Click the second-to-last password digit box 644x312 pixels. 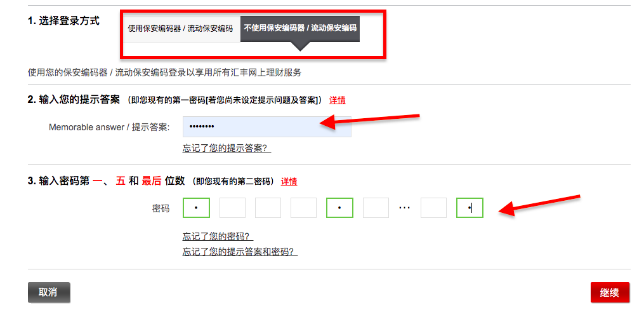[433, 208]
